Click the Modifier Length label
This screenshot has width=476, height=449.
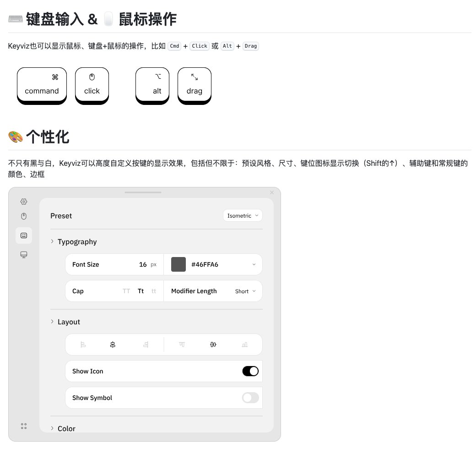pos(194,291)
